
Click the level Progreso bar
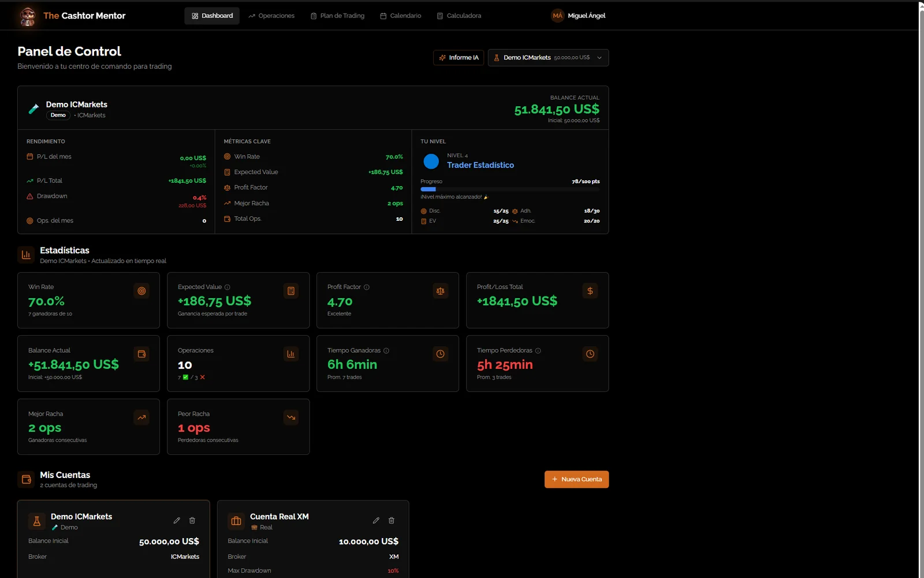510,189
